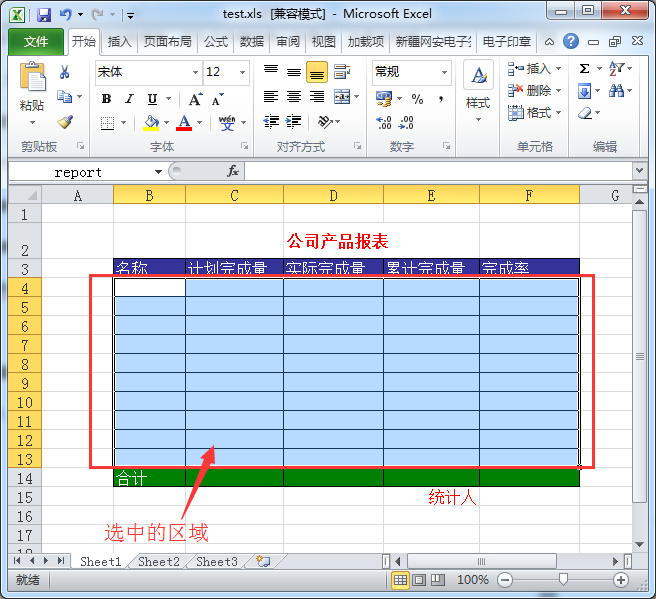
Task: Toggle middle vertical alignment button
Action: click(293, 72)
